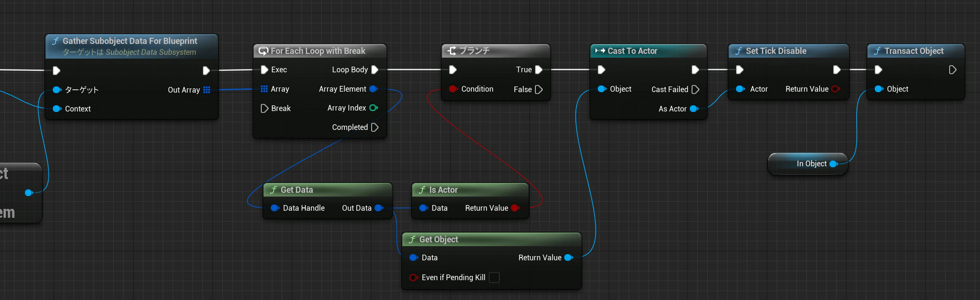
Task: Click the Cast Failed exec pin
Action: click(695, 89)
